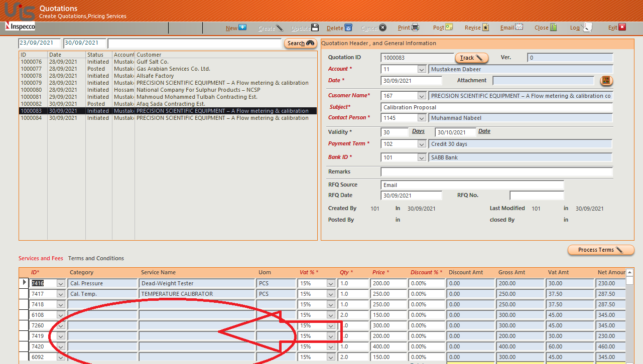Switch to Terms and Conditions tab
Screen dimensions: 643x364
coord(96,258)
